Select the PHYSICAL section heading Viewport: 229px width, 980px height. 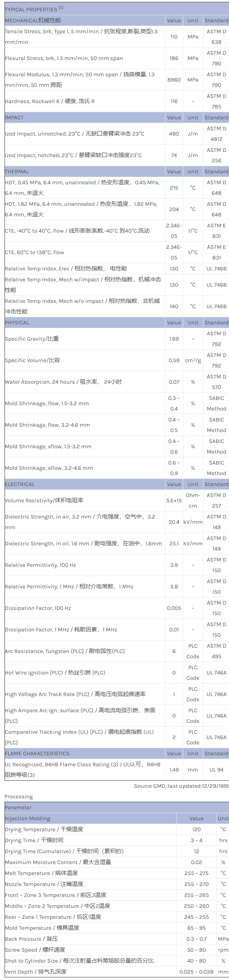[17, 323]
